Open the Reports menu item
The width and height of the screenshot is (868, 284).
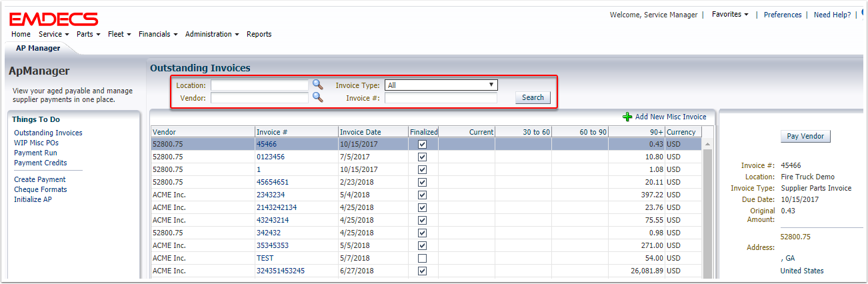tap(259, 34)
